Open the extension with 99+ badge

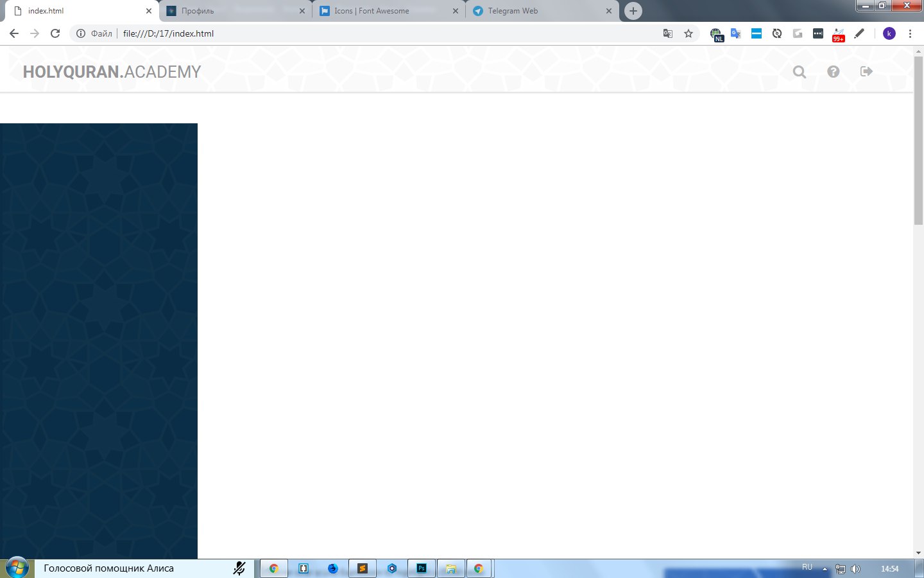(x=839, y=35)
